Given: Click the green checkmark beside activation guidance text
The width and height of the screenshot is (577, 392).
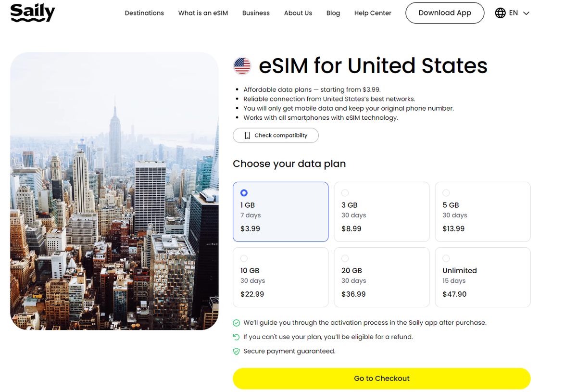Looking at the screenshot, I should point(236,323).
